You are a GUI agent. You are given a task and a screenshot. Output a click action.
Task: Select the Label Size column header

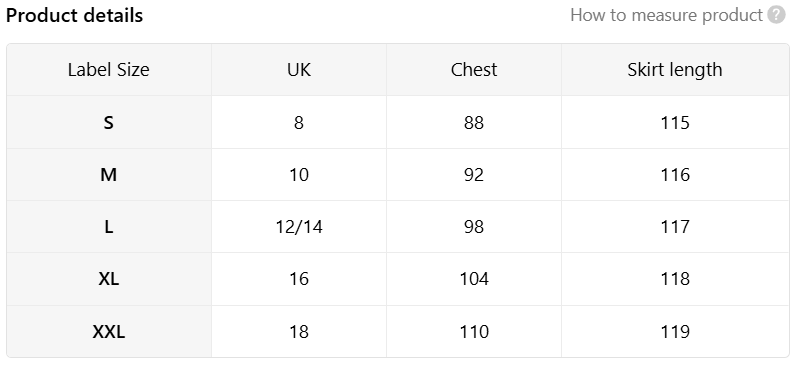click(x=109, y=70)
